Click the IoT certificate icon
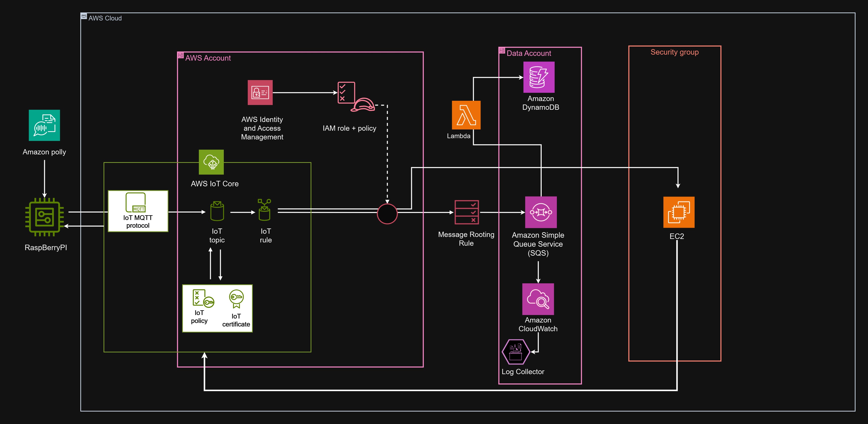The image size is (868, 424). pyautogui.click(x=236, y=299)
